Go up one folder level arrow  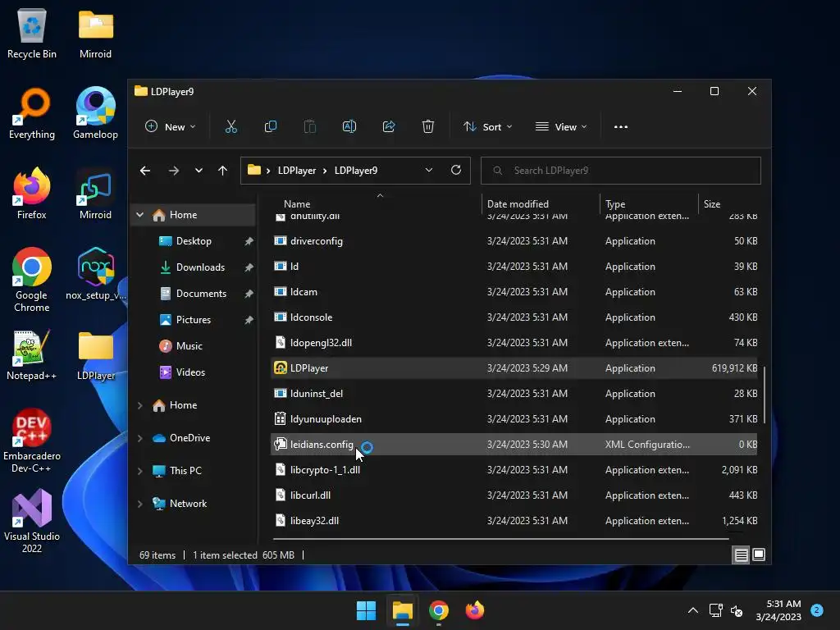pos(223,171)
